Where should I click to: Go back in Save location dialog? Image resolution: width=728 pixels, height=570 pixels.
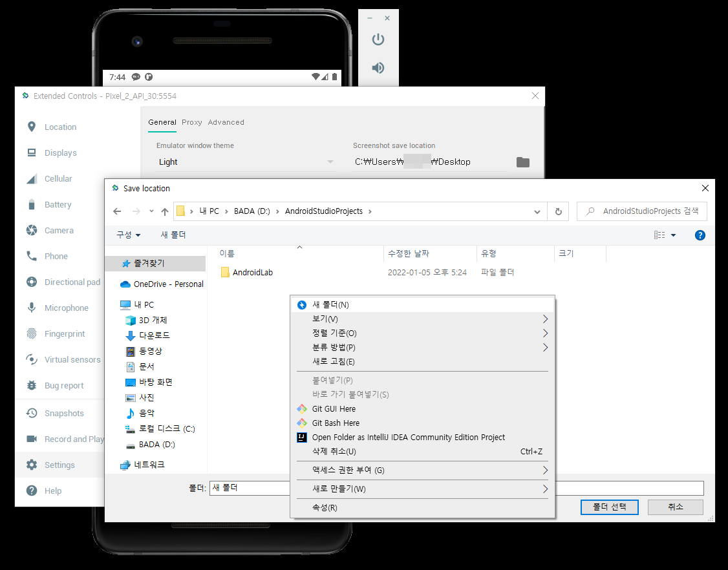(117, 212)
